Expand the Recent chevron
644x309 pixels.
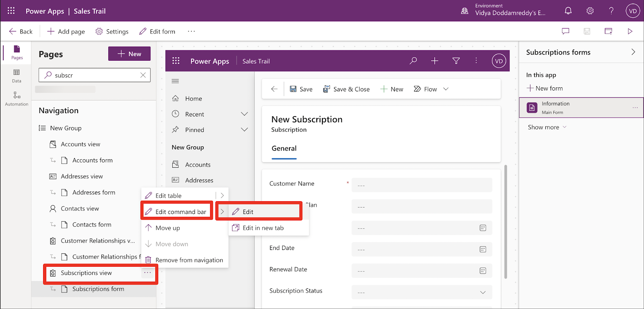(x=244, y=114)
